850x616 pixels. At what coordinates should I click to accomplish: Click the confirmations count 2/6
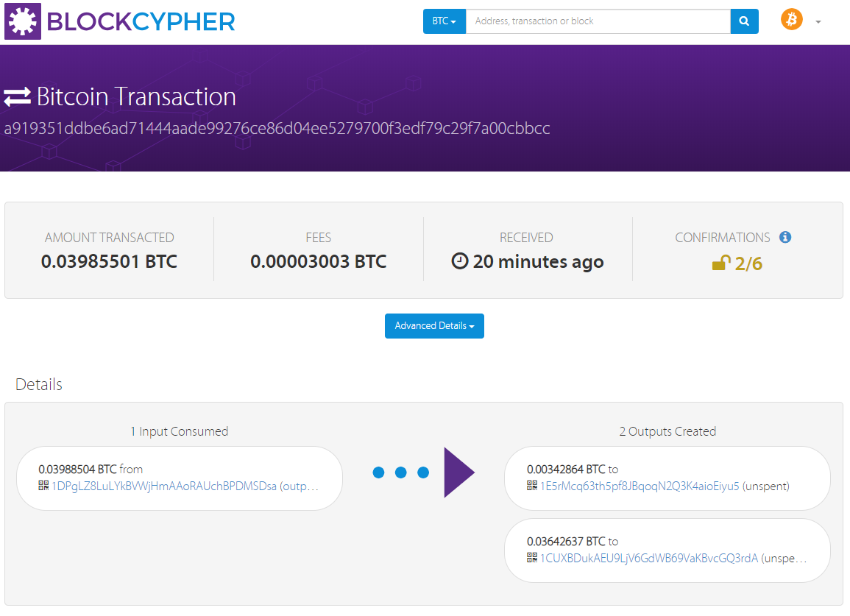[748, 263]
